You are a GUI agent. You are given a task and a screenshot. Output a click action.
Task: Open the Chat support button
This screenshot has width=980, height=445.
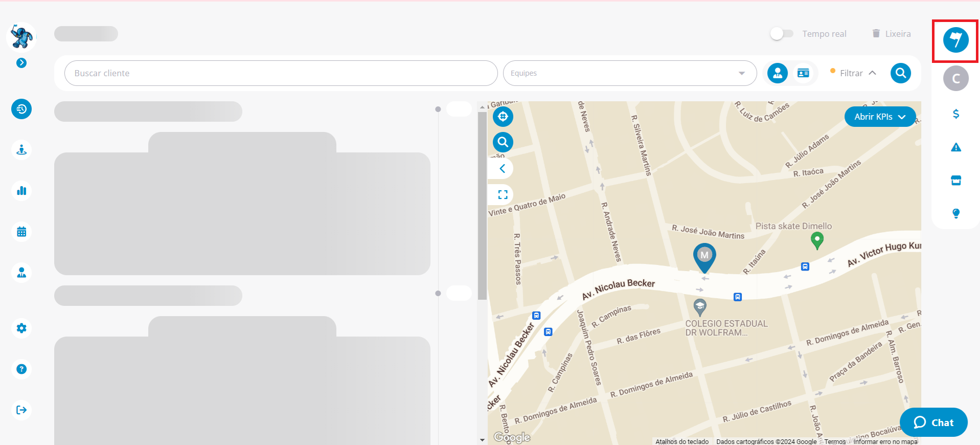pyautogui.click(x=933, y=422)
